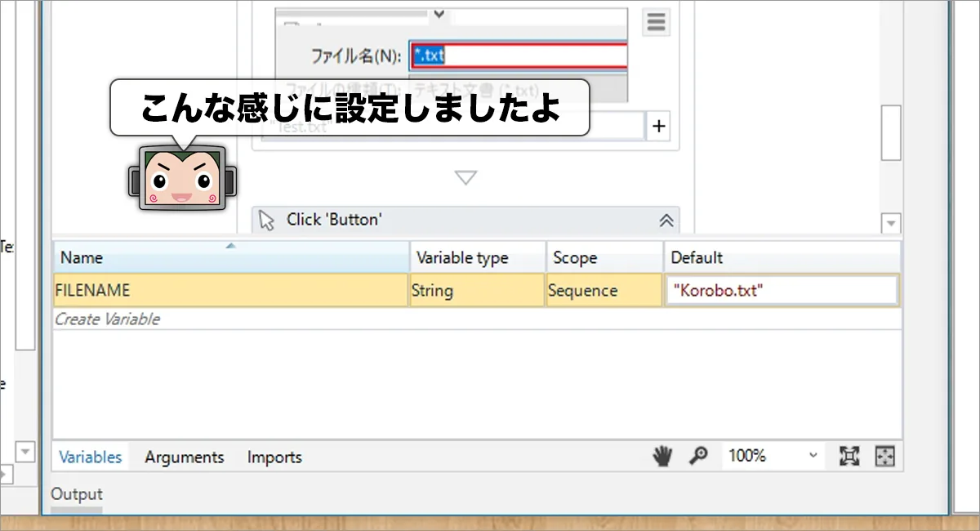Open the Arguments tab

tap(185, 457)
